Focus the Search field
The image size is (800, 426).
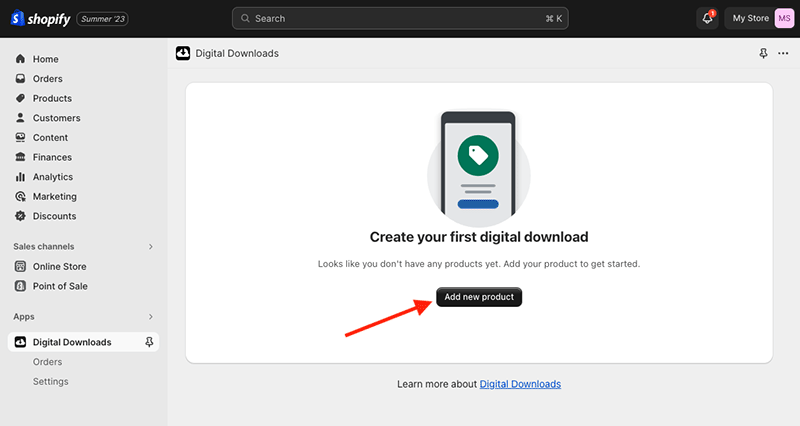400,18
